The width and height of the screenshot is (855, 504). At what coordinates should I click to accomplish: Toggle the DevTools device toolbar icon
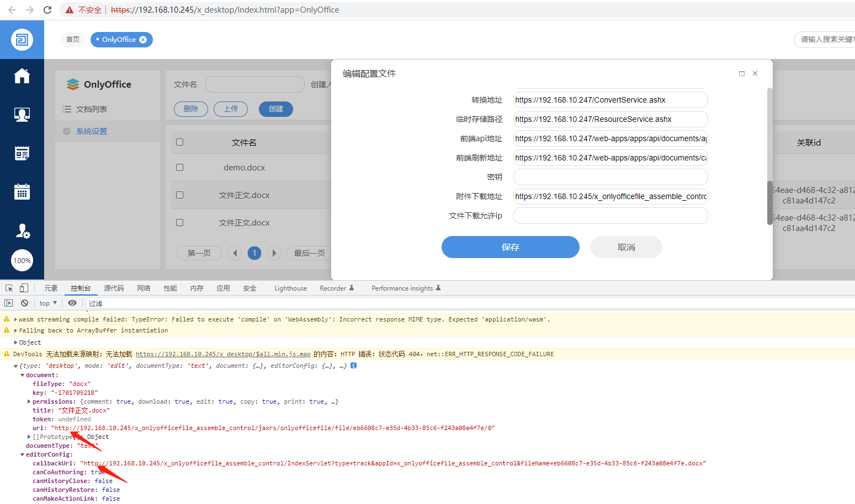[x=24, y=288]
